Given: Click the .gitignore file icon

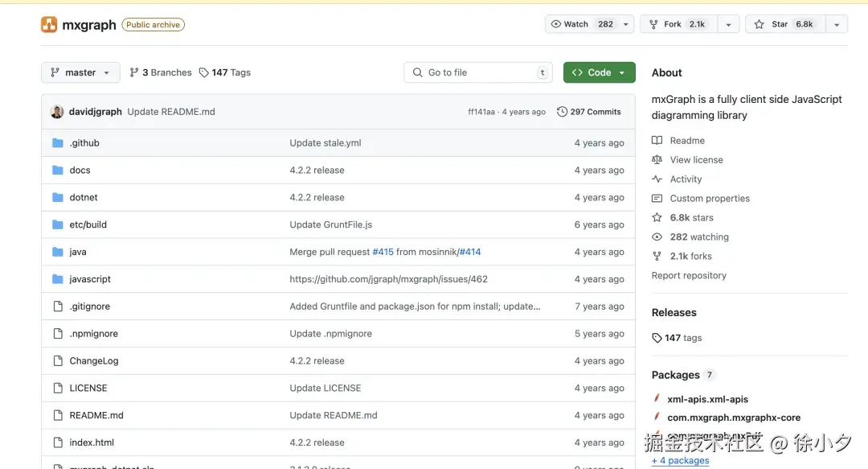Looking at the screenshot, I should [x=58, y=306].
